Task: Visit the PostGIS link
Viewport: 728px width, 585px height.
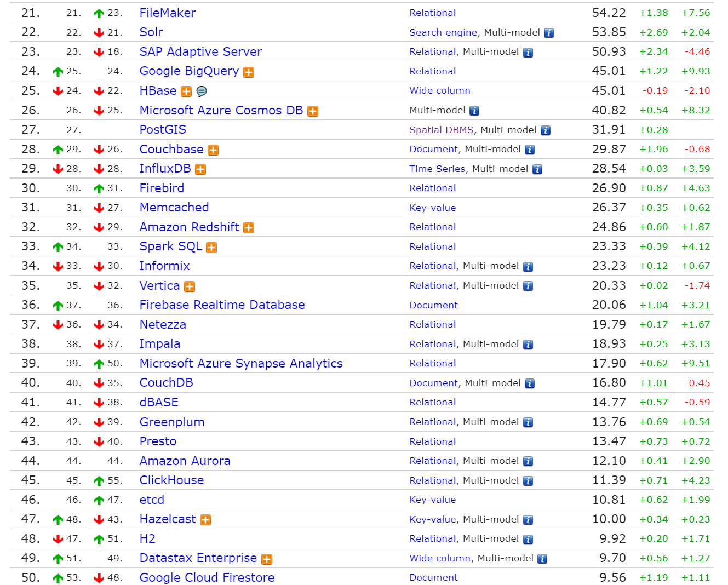Action: (163, 129)
